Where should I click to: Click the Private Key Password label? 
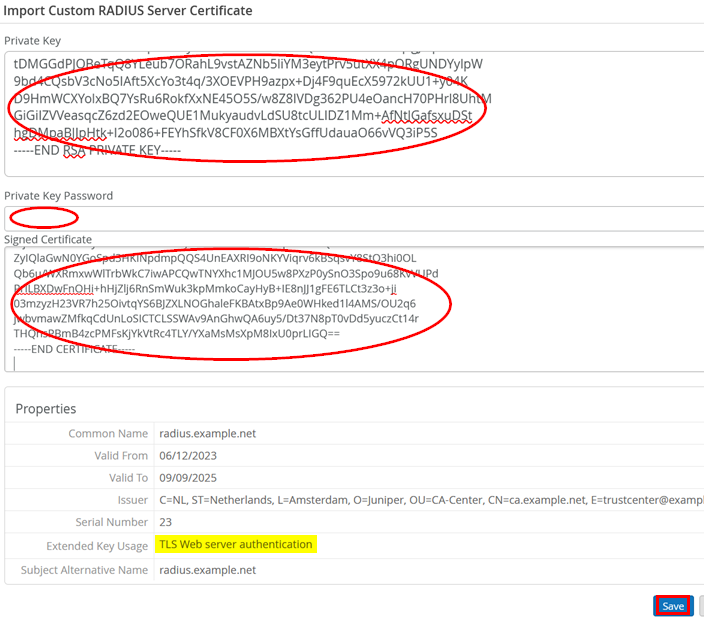(58, 196)
